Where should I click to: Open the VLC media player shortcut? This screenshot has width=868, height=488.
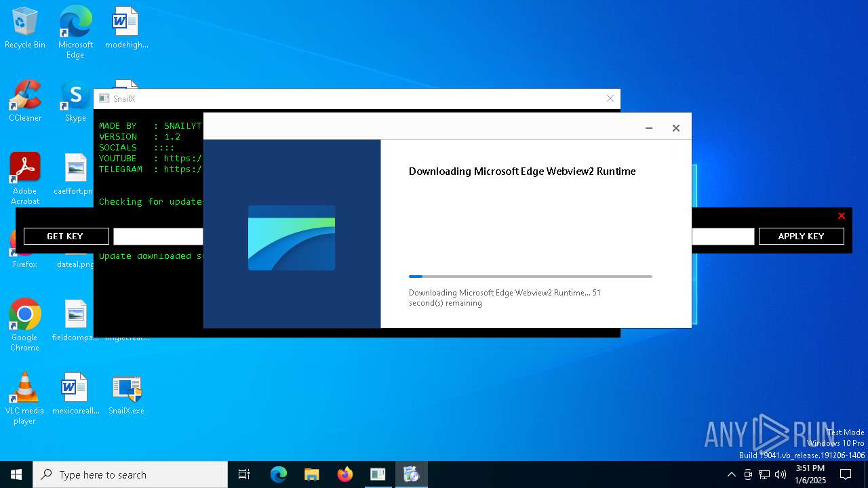coord(25,399)
